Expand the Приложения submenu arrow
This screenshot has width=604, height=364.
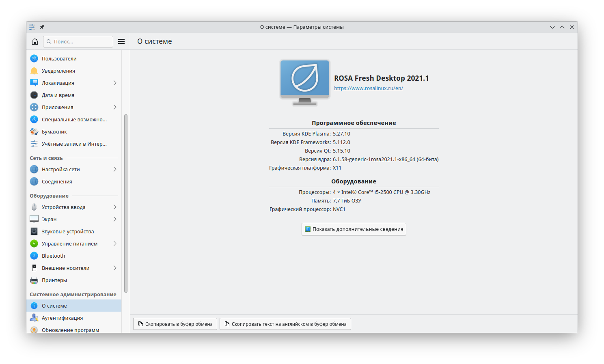click(x=115, y=107)
